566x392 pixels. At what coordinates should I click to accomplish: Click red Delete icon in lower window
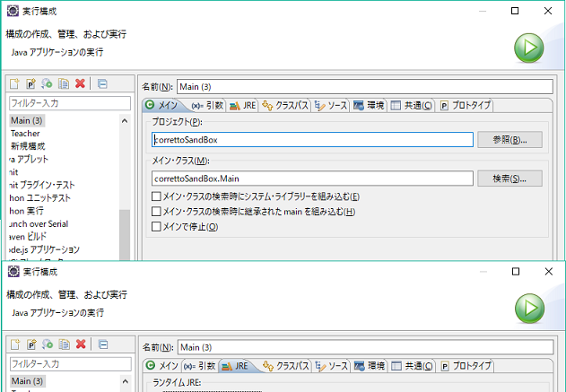click(x=81, y=344)
